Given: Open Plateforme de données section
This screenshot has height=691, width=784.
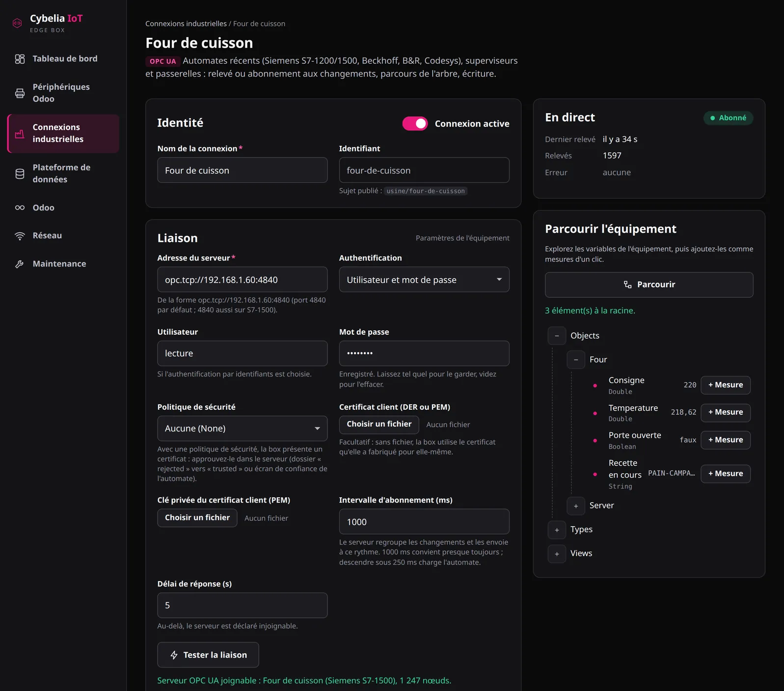Looking at the screenshot, I should coord(63,173).
